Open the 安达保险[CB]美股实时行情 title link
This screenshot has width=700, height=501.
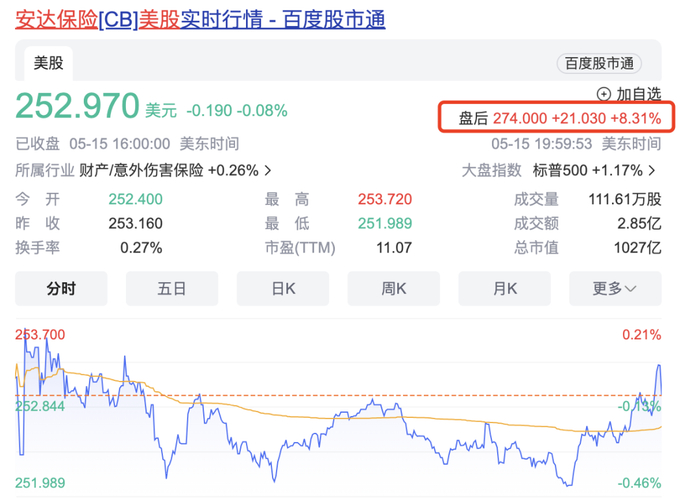(x=200, y=20)
